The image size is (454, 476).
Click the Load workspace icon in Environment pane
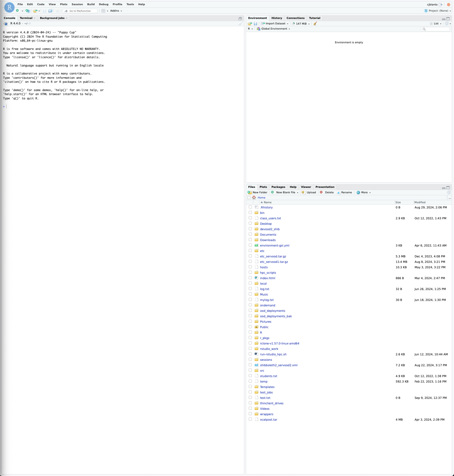250,24
